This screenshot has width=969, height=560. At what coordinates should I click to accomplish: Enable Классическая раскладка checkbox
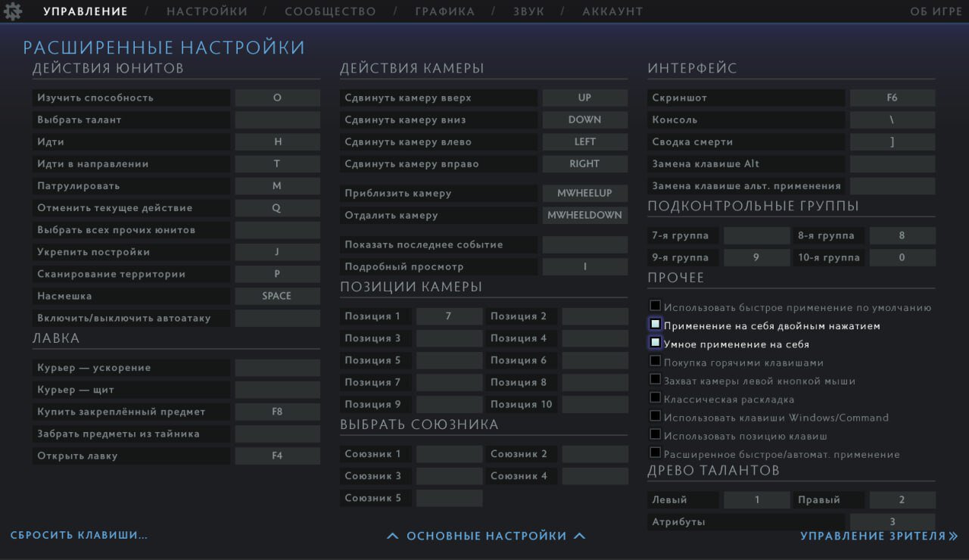tap(656, 398)
